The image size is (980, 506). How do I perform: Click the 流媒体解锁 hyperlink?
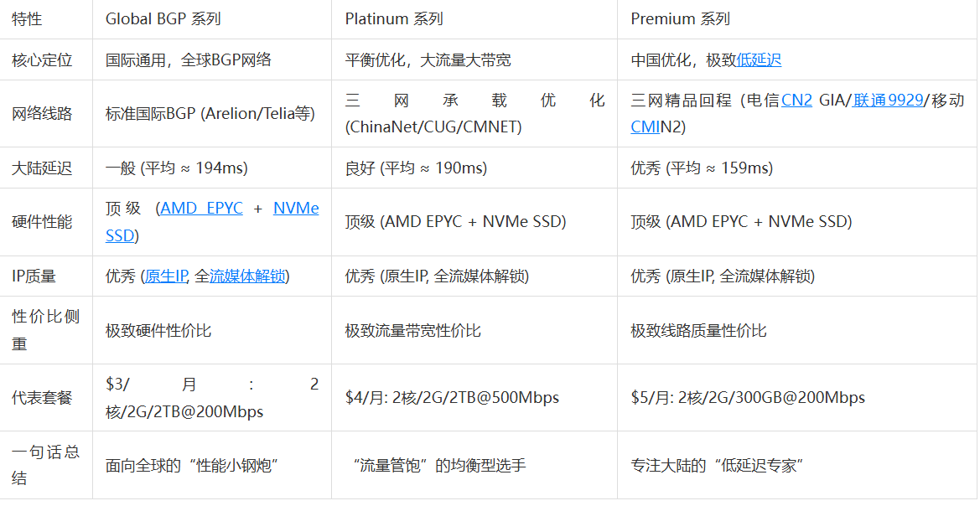[249, 276]
